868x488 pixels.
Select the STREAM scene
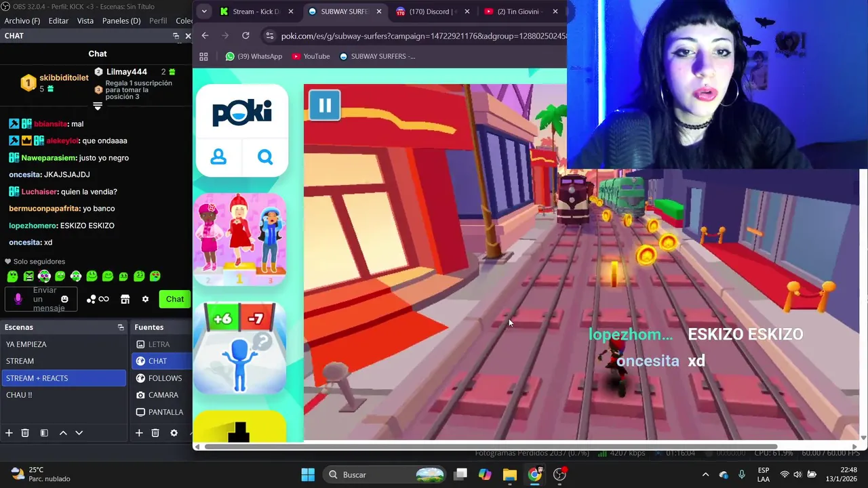point(64,361)
